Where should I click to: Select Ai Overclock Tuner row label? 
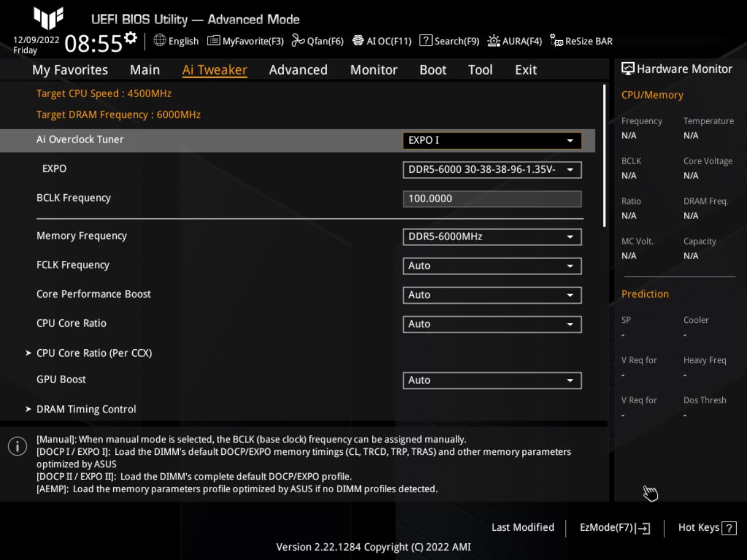click(x=80, y=140)
